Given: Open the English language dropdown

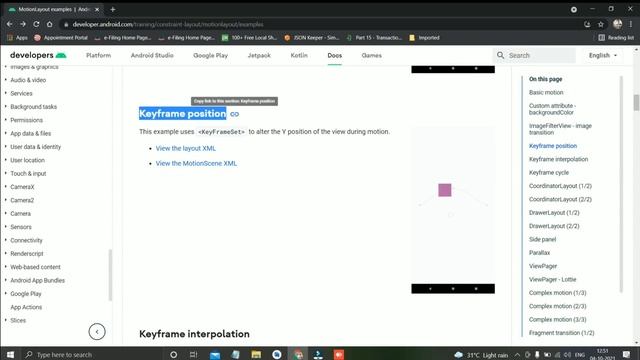Looking at the screenshot, I should click(603, 55).
